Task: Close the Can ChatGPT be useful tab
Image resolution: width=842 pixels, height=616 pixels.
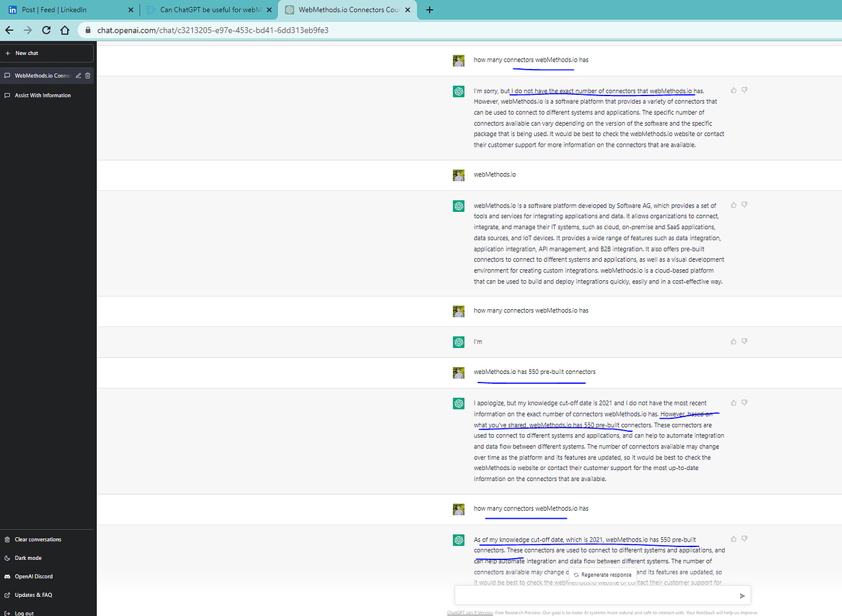Action: click(x=269, y=10)
